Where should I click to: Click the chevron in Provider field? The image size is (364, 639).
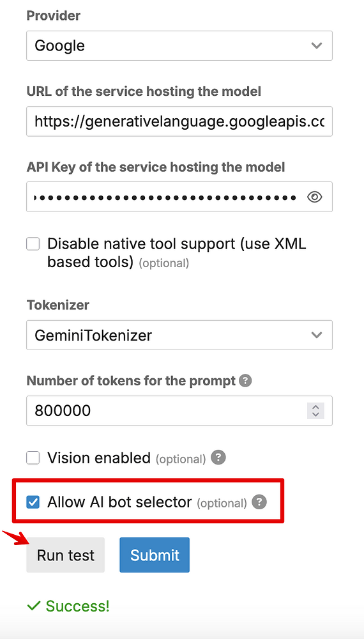[316, 45]
